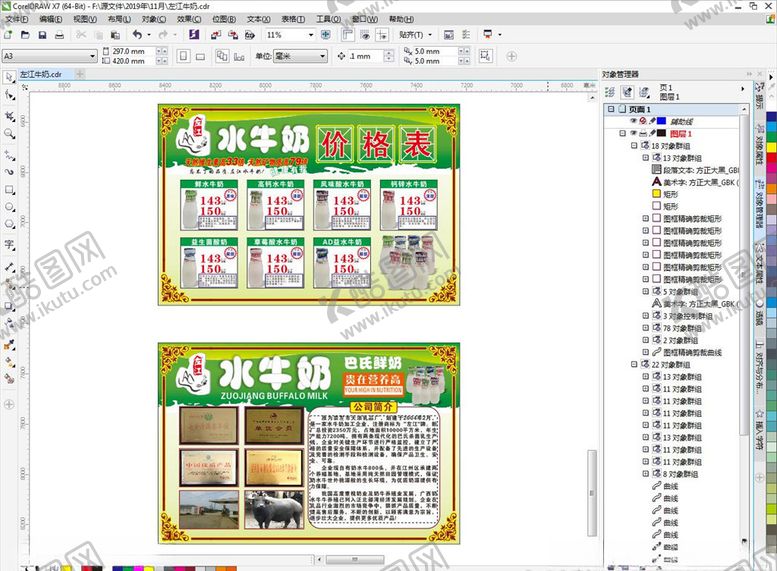The width and height of the screenshot is (777, 571).
Task: Click the Print icon
Action: (59, 35)
